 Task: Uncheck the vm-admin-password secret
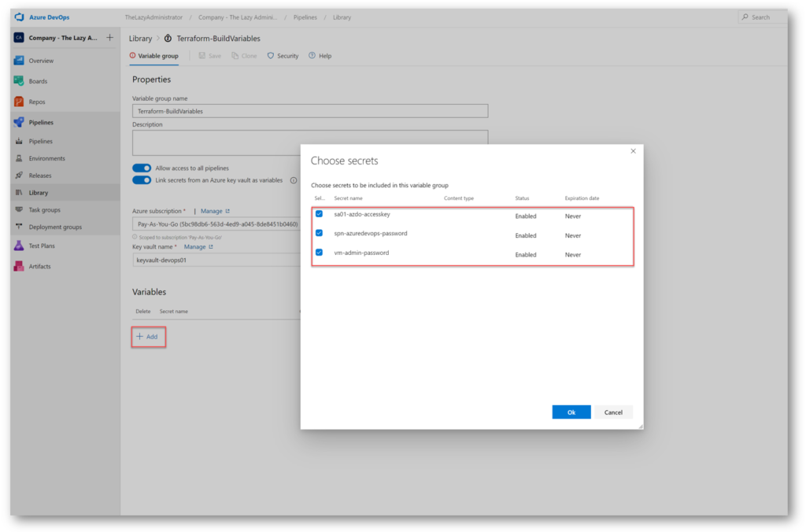click(x=320, y=253)
